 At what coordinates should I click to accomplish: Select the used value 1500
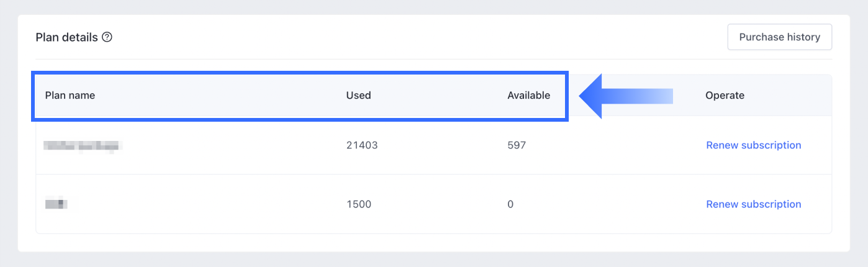(358, 204)
